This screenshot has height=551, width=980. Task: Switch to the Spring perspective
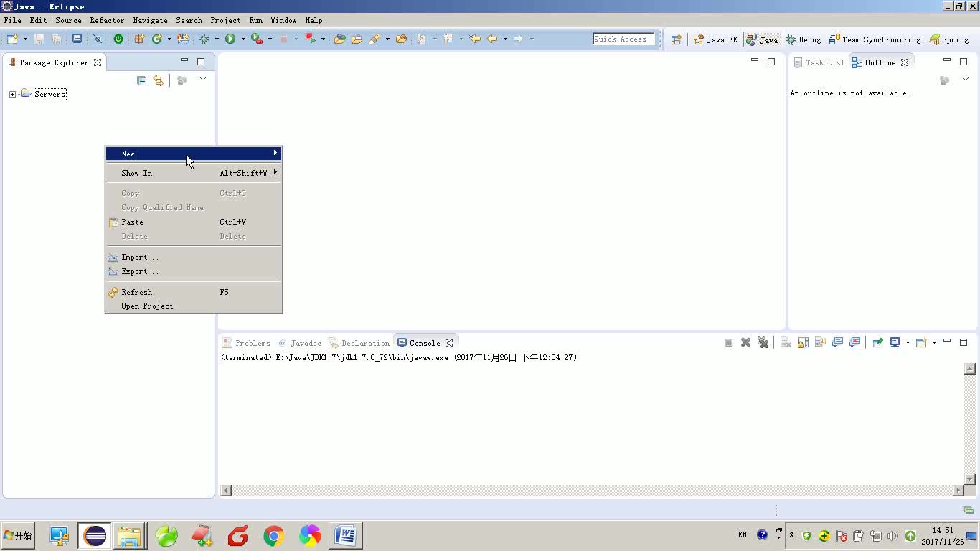(949, 39)
